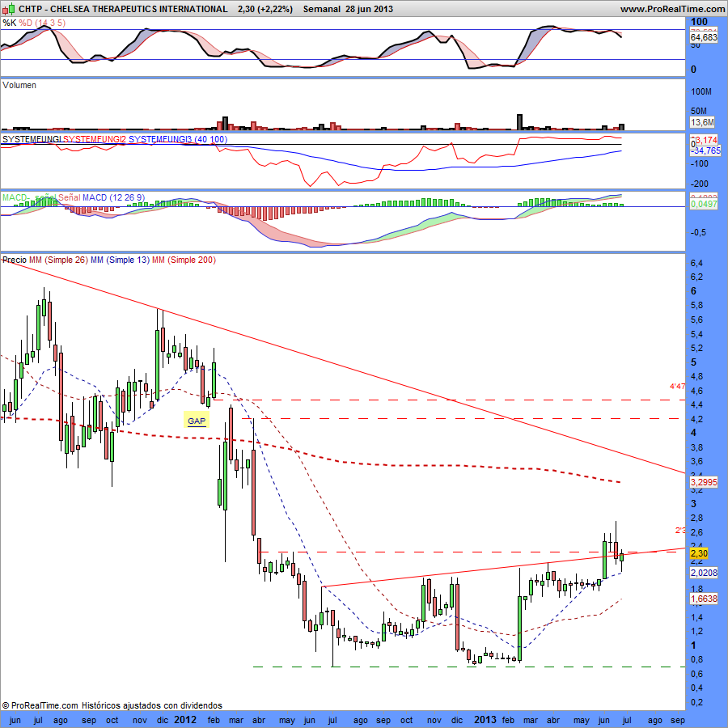Screen dimensions: 728x728
Task: Click the MM (Simple 200) moving average label
Action: click(x=184, y=260)
